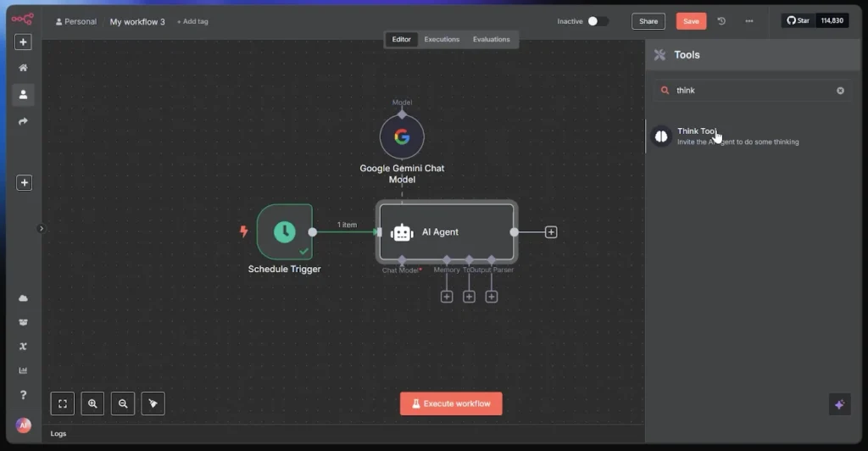Open the workflow history icon
This screenshot has width=868, height=451.
721,21
